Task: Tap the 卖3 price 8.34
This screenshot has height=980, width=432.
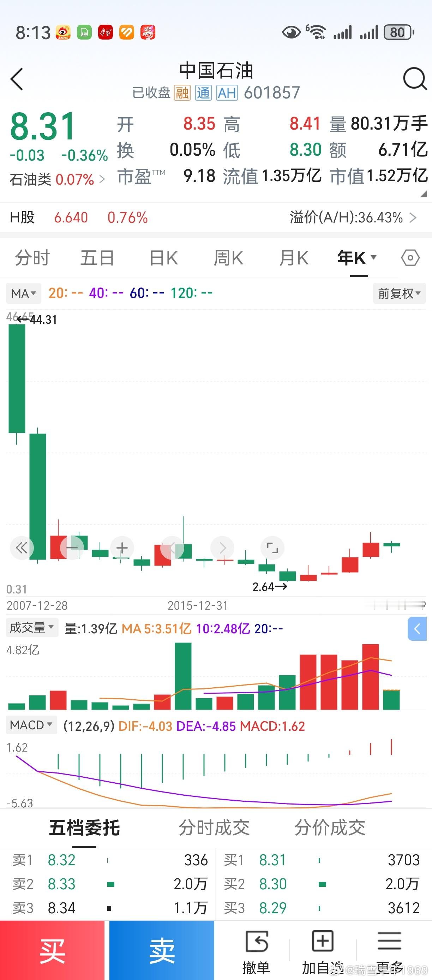Action: click(62, 908)
